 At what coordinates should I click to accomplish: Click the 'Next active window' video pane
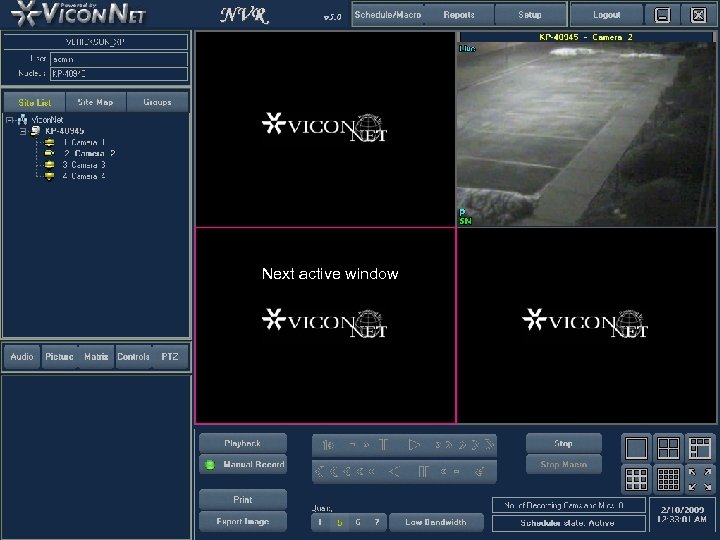[x=325, y=325]
